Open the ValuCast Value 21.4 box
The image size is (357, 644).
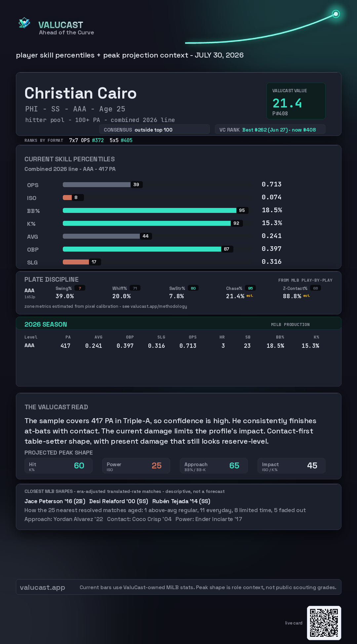296,101
